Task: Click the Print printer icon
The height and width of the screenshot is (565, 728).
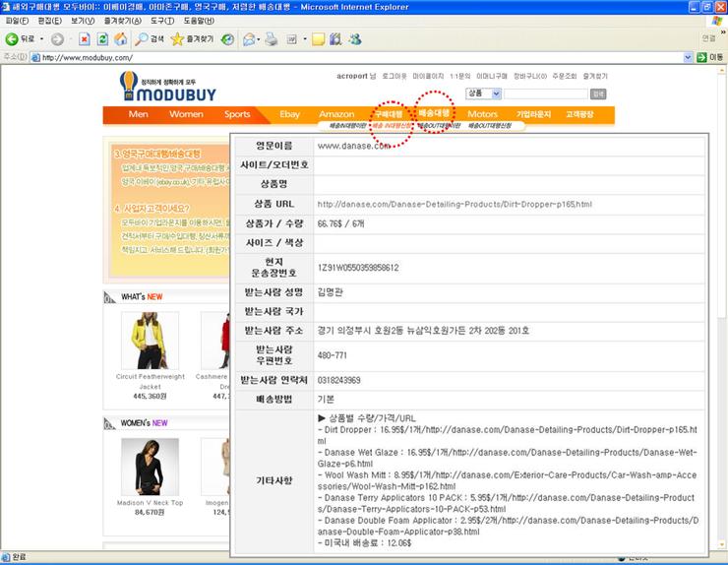Action: click(272, 39)
